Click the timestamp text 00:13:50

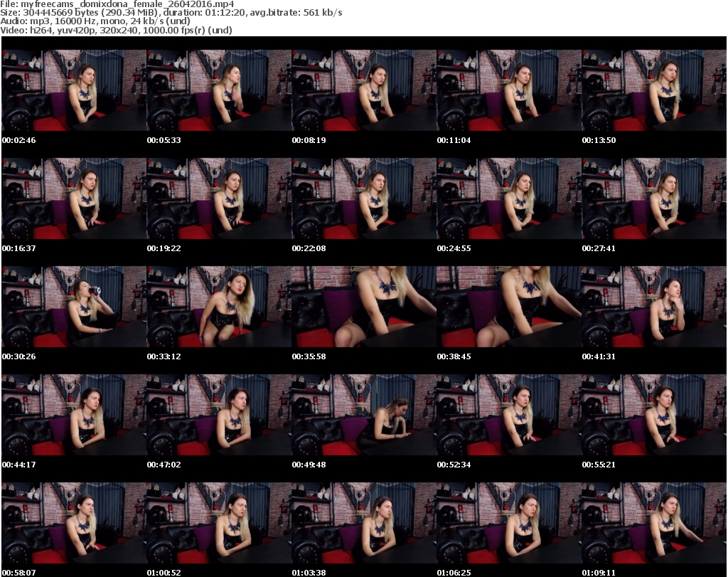point(599,140)
